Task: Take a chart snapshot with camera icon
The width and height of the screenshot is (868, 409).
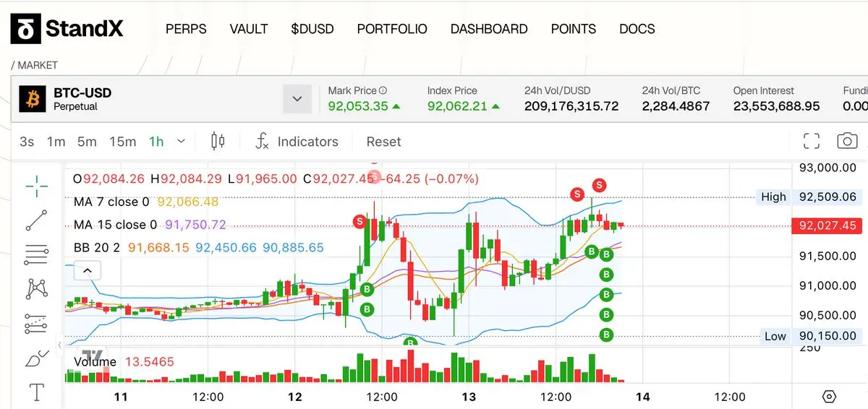Action: coord(847,141)
